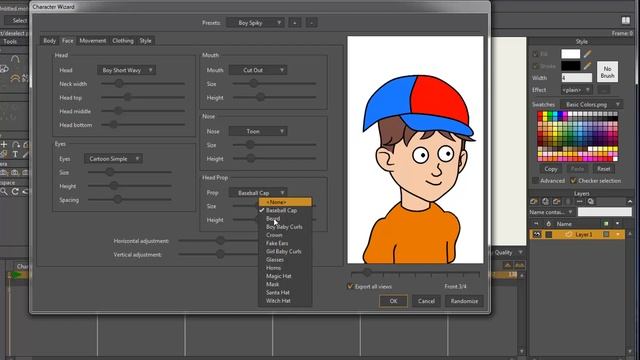Choose Magic Hat from Prop list
The height and width of the screenshot is (360, 640).
point(285,276)
